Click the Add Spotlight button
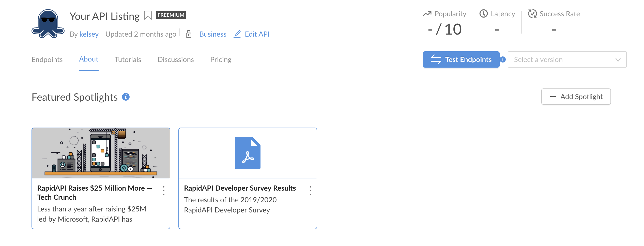 click(x=576, y=97)
